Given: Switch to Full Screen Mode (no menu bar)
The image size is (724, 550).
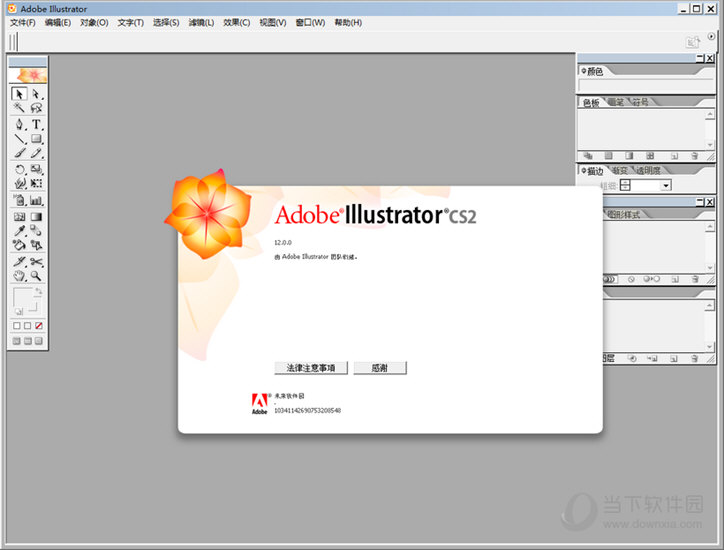Looking at the screenshot, I should [x=39, y=341].
